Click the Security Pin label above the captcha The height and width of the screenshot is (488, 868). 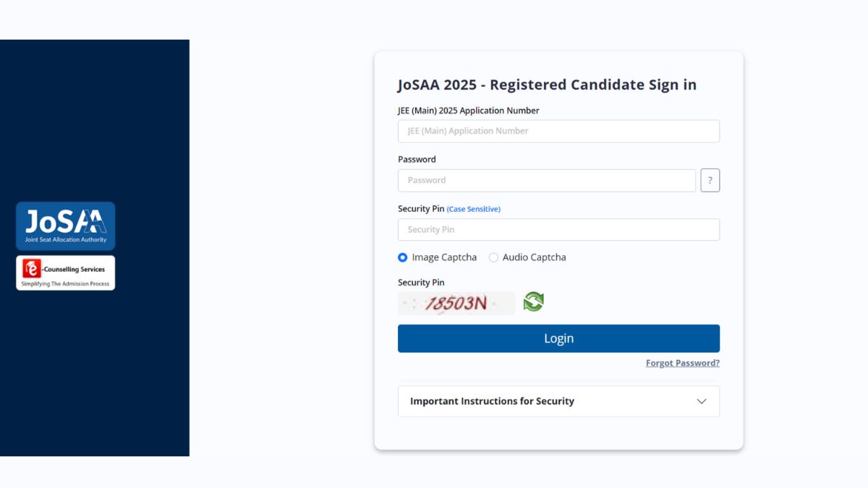(421, 283)
